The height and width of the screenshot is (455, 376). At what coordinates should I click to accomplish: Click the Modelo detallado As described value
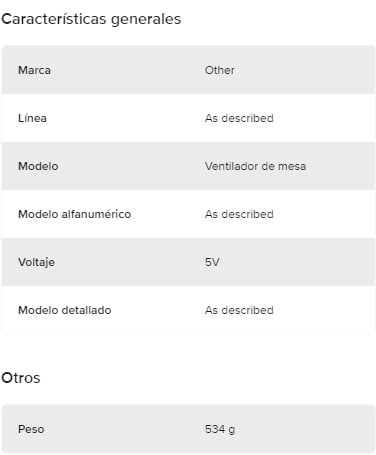[x=239, y=310]
